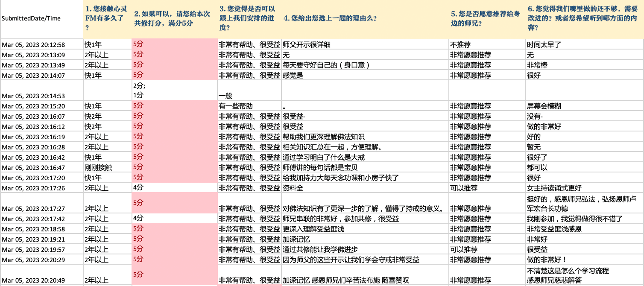Select header '2. 如果可以,请您给本次共修打分'
The height and width of the screenshot is (286, 644).
[x=174, y=20]
